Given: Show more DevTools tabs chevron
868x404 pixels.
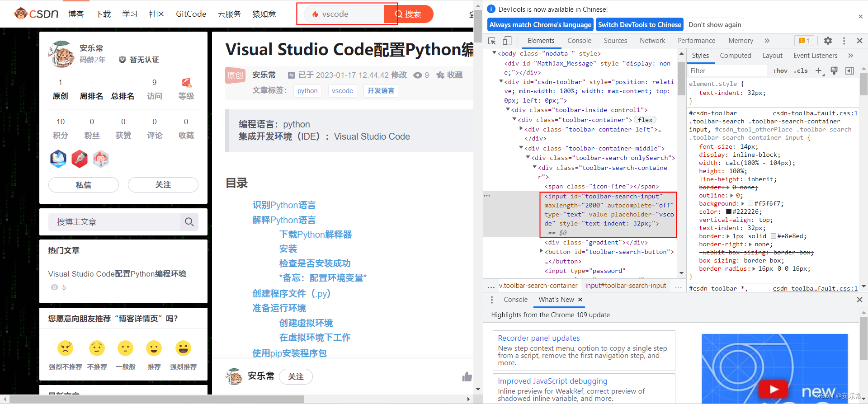Looking at the screenshot, I should point(767,41).
